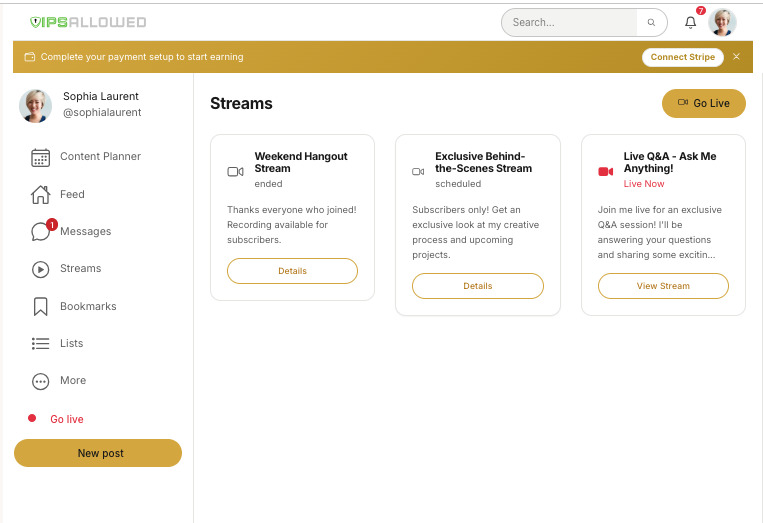The image size is (763, 523).
Task: Open Details for Weekend Hangout Stream
Action: point(292,271)
